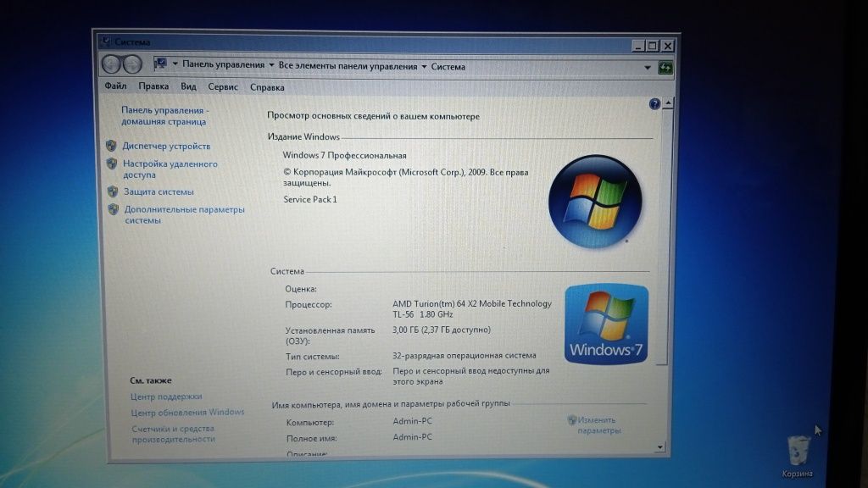Click the Перо и сенсорный ввод недоступны text

click(x=471, y=376)
